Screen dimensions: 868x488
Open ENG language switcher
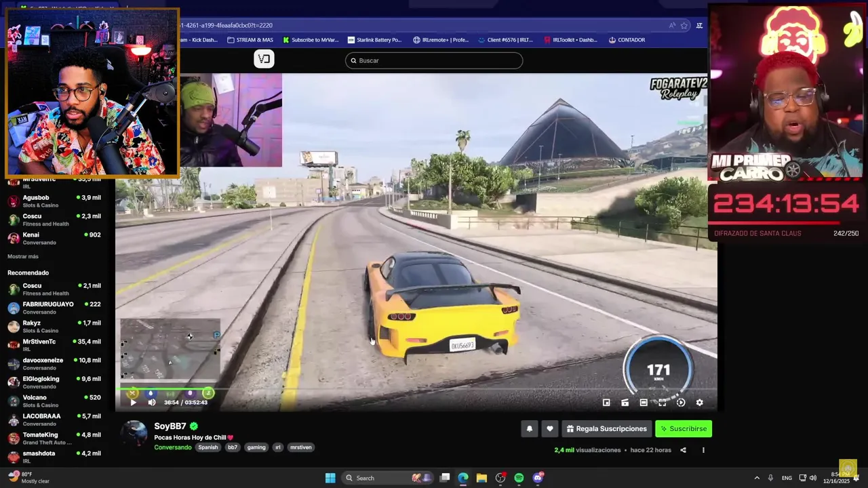787,478
